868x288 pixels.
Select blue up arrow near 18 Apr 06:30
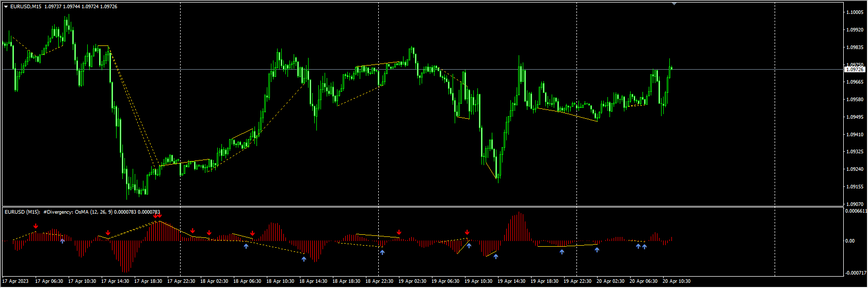246,247
